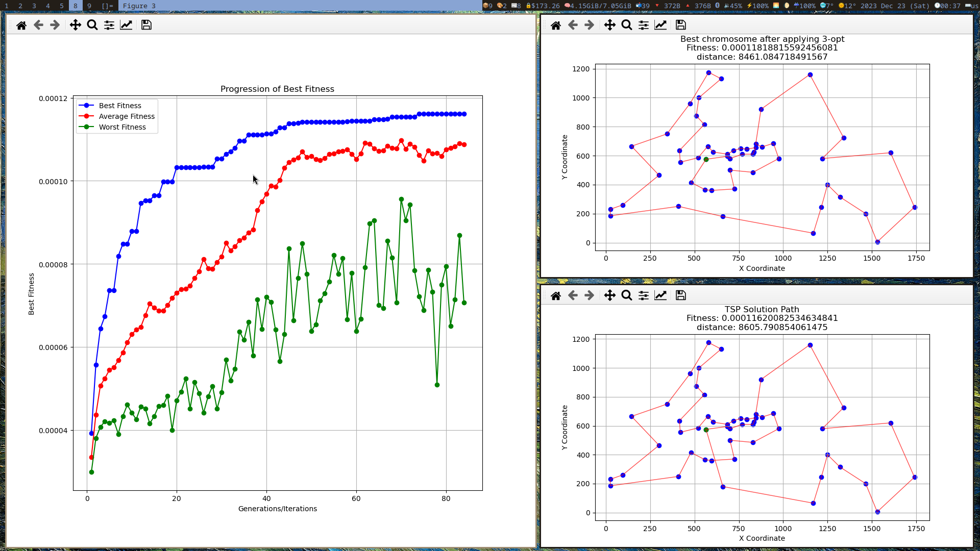This screenshot has height=551, width=980.
Task: Click blue Best Fitness legend line swatch
Action: (x=86, y=106)
